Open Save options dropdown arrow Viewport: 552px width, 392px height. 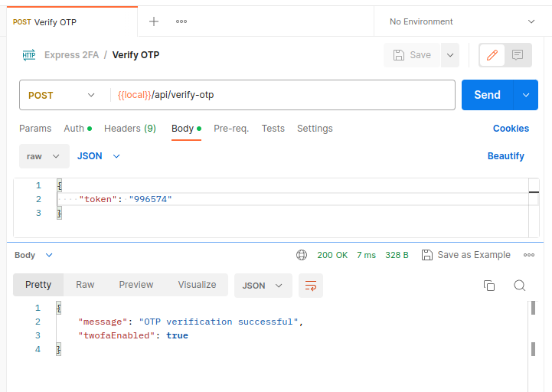click(450, 55)
